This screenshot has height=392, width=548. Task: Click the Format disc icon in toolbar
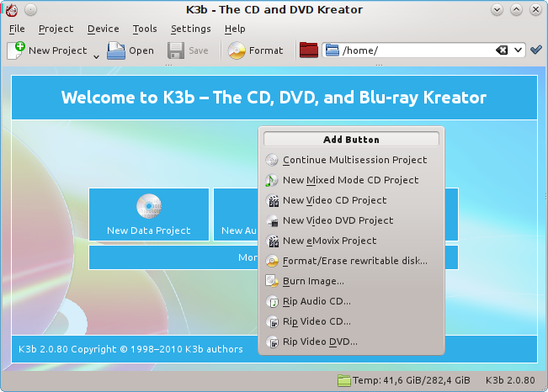(x=237, y=50)
